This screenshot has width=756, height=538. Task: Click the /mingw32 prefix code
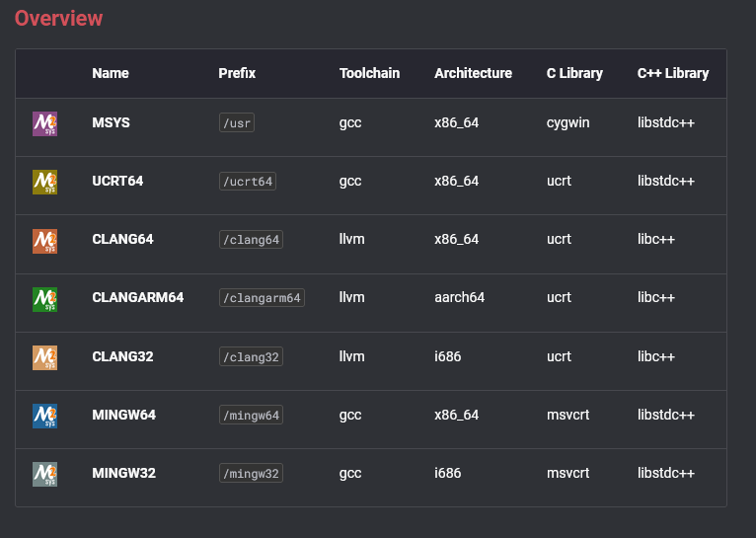[251, 474]
